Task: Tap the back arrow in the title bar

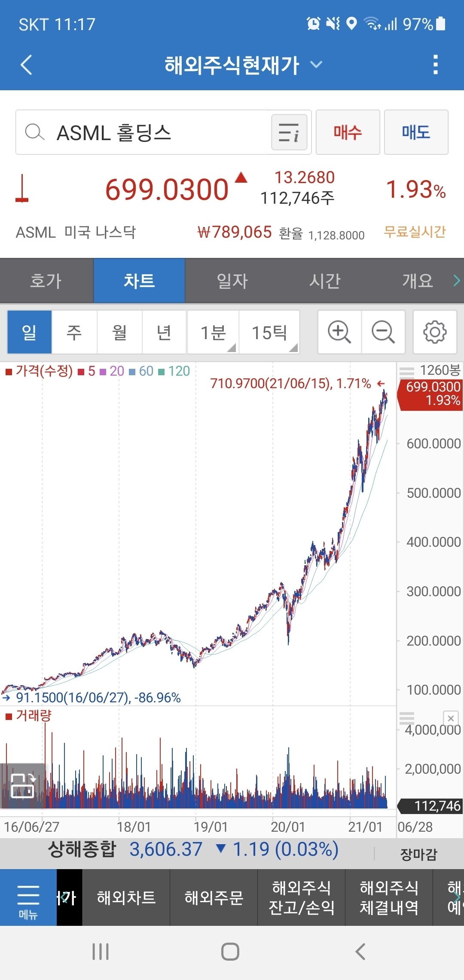Action: coord(27,64)
